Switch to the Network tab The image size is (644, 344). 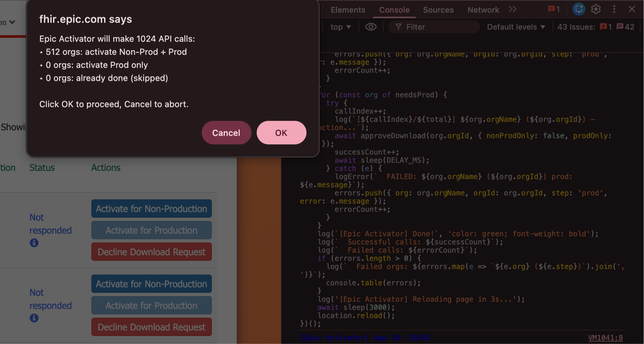483,10
